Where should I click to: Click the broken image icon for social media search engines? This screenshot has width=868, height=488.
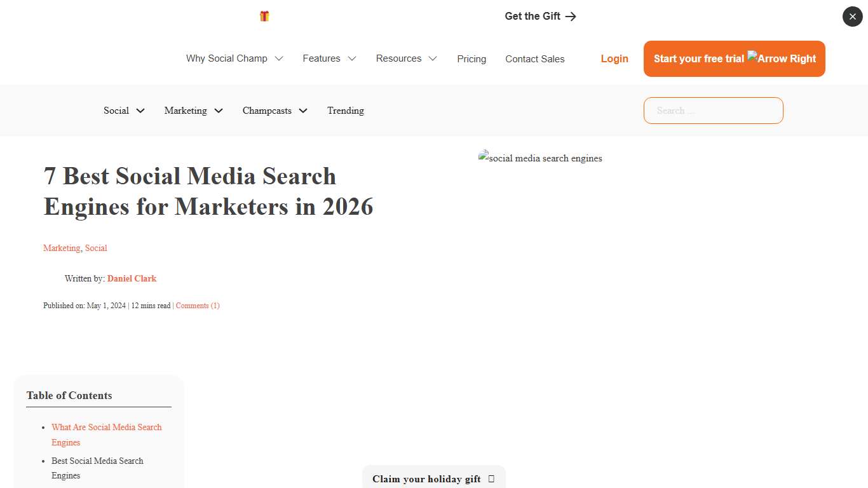point(483,158)
